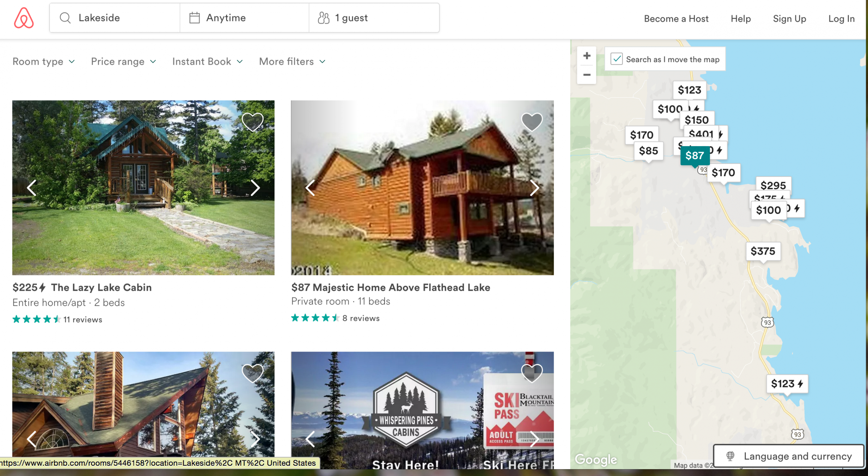Expand the Price range dropdown filter
This screenshot has width=868, height=476.
click(x=124, y=61)
